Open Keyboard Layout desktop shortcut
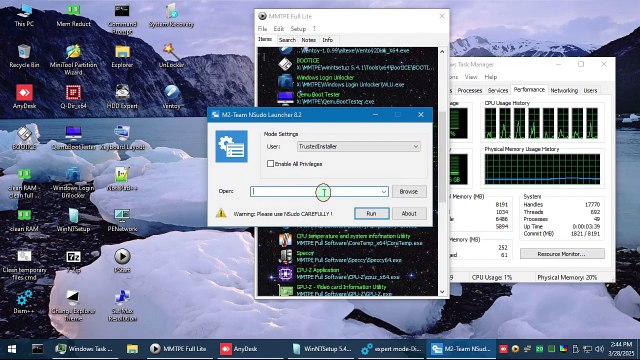The image size is (640, 360). click(x=122, y=138)
